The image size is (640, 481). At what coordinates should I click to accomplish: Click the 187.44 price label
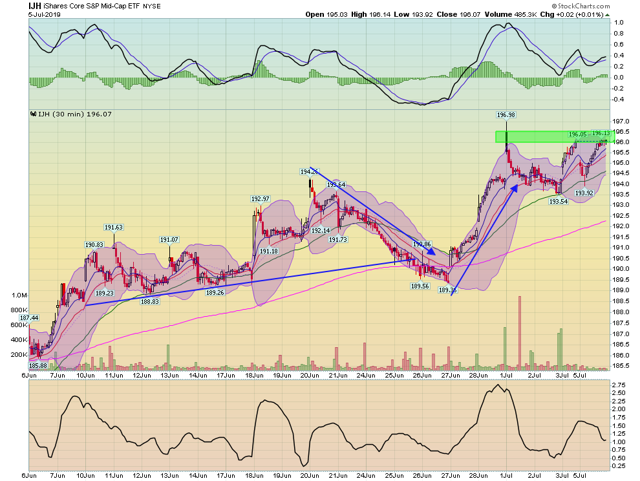pos(29,318)
